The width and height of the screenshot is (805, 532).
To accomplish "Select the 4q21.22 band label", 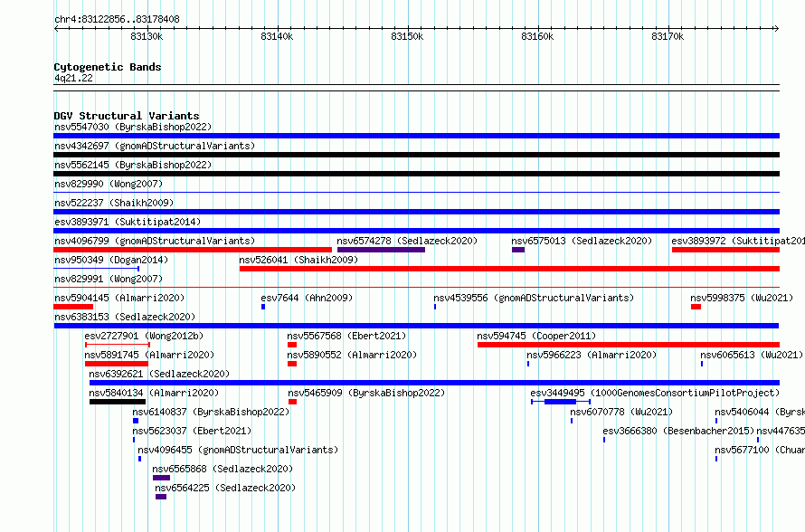I will click(x=73, y=79).
